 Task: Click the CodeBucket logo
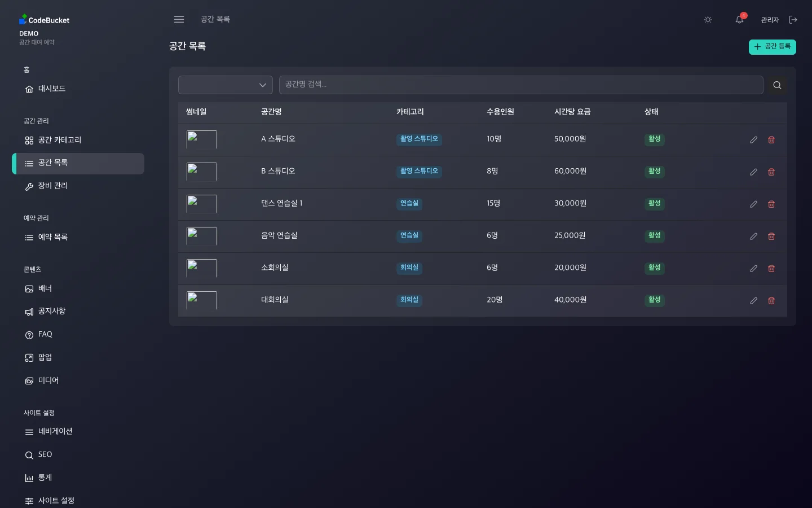(45, 20)
